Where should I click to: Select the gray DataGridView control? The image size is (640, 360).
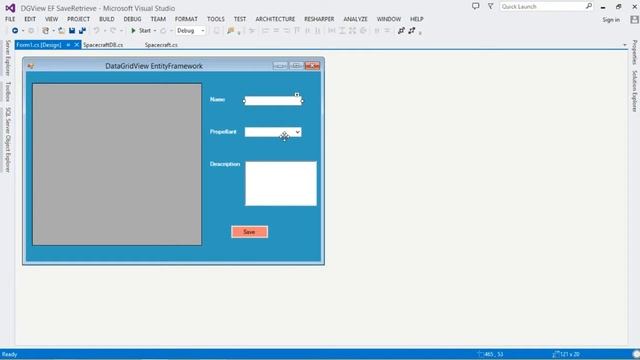tap(117, 164)
